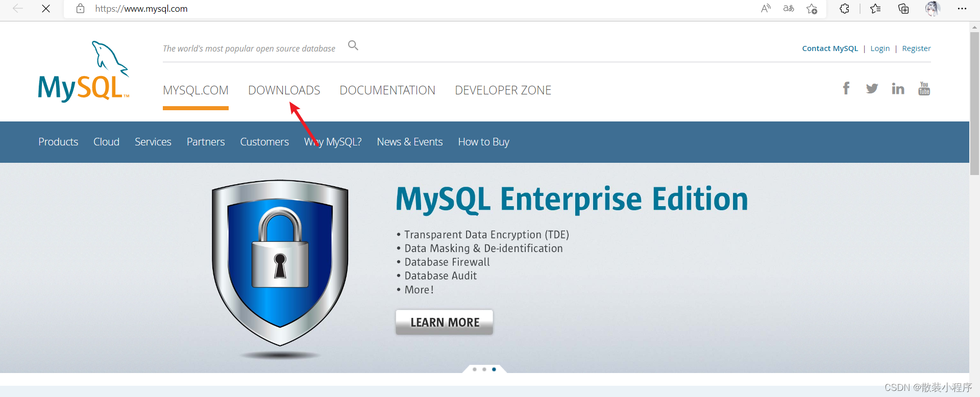Open the Partners menu item
980x397 pixels.
point(206,142)
